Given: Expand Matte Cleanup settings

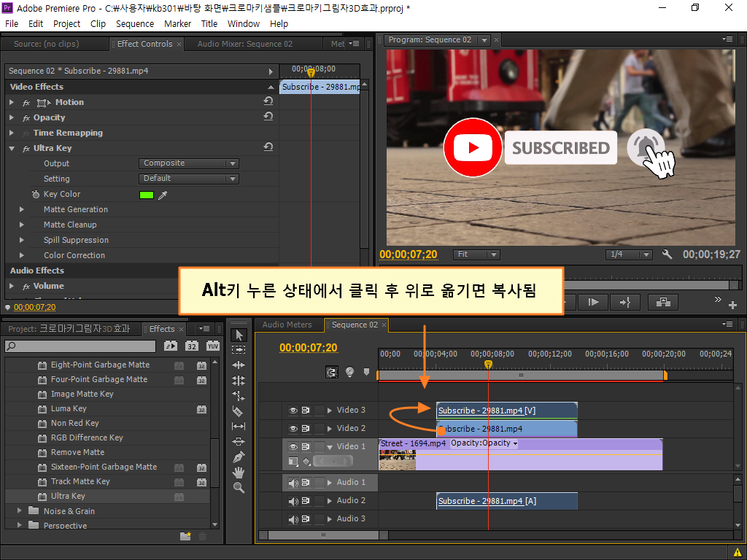Looking at the screenshot, I should tap(21, 225).
